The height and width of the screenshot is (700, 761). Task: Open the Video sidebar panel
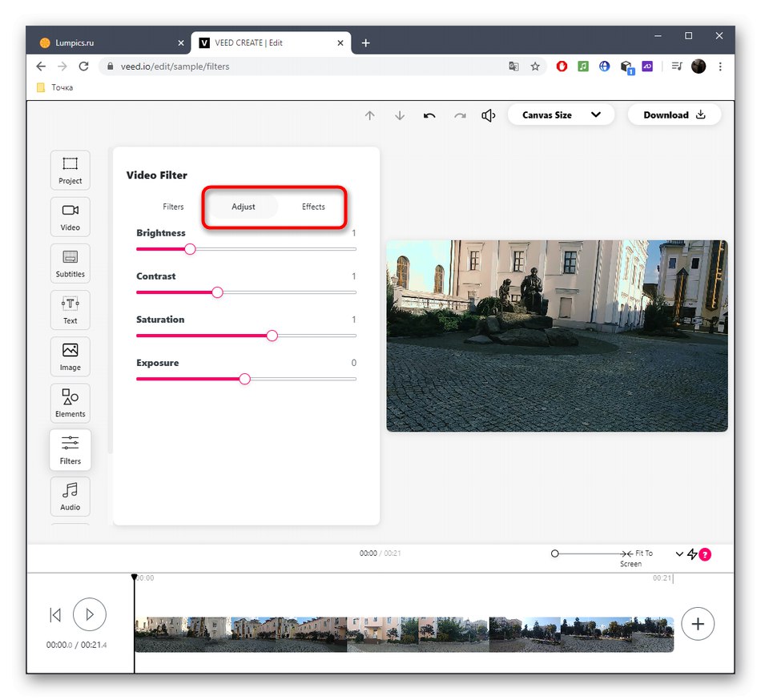[70, 217]
